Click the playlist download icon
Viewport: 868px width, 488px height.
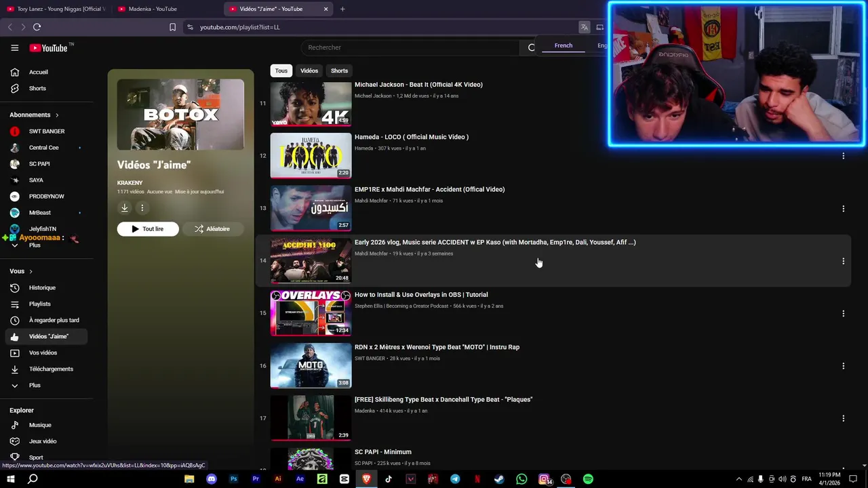(124, 208)
